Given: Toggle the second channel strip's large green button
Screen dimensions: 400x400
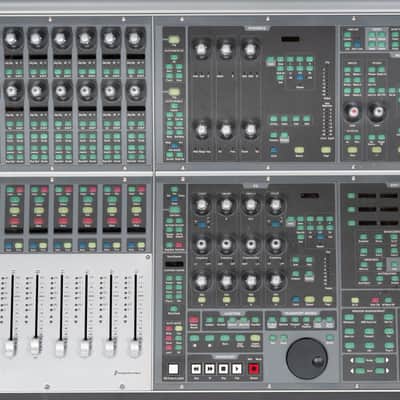Looking at the screenshot, I should 39,199.
